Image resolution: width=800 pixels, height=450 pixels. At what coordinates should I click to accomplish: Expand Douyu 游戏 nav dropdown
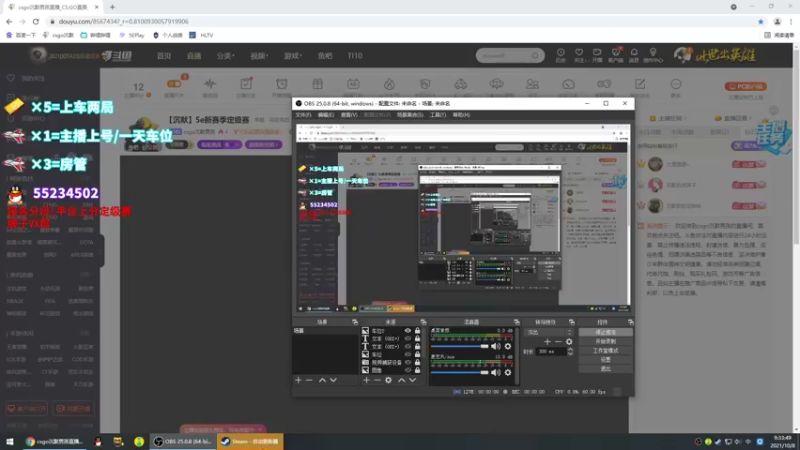293,56
